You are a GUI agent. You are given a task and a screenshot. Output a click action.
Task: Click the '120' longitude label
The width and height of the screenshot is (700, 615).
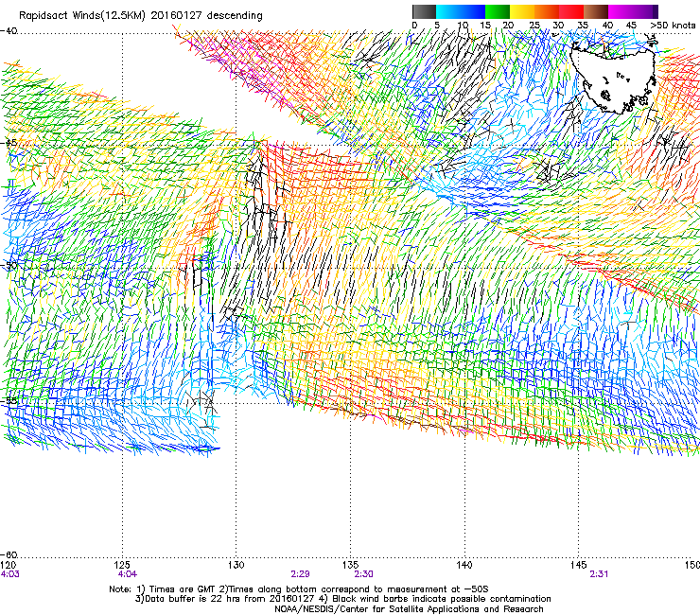coord(9,565)
